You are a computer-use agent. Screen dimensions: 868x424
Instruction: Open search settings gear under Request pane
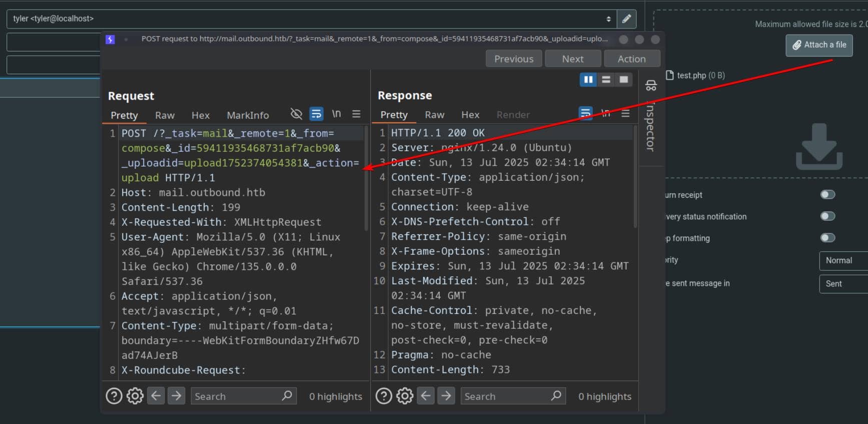point(135,396)
